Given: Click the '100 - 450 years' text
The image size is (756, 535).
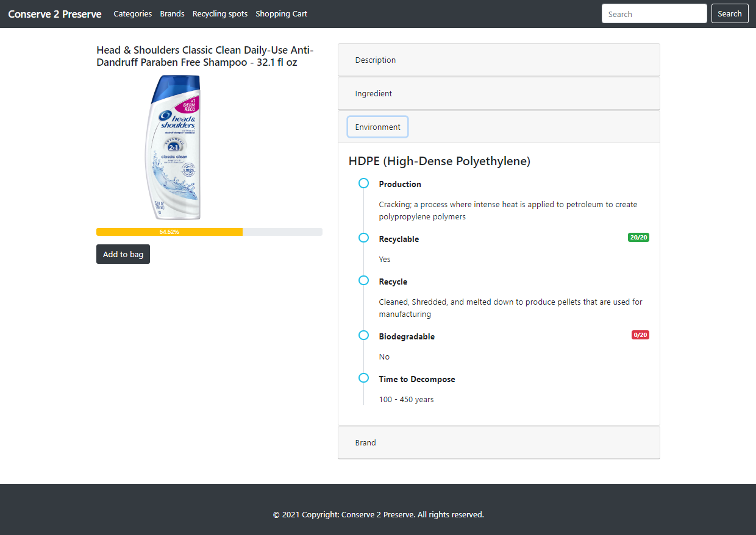Looking at the screenshot, I should pyautogui.click(x=407, y=400).
